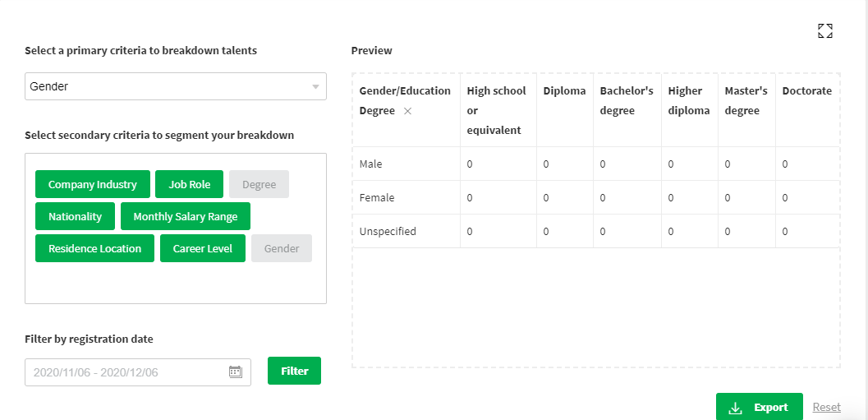Screen dimensions: 868x420
Task: Toggle the Nationality criteria tag
Action: pos(75,216)
